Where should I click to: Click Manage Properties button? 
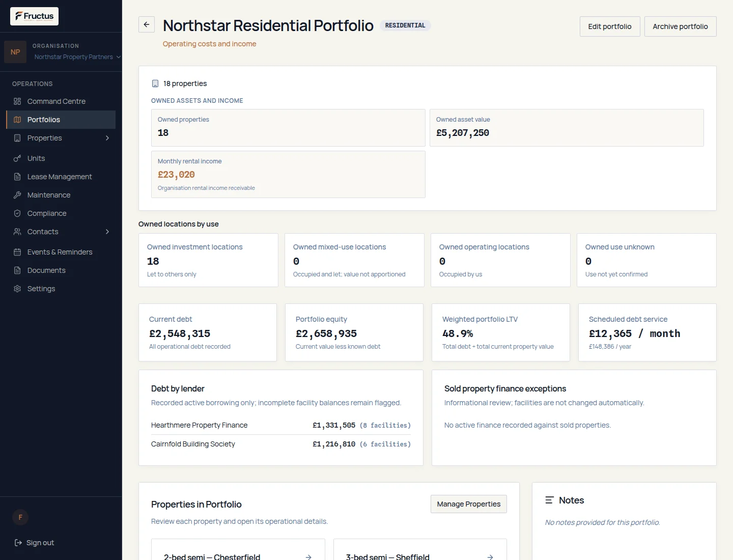(x=469, y=504)
